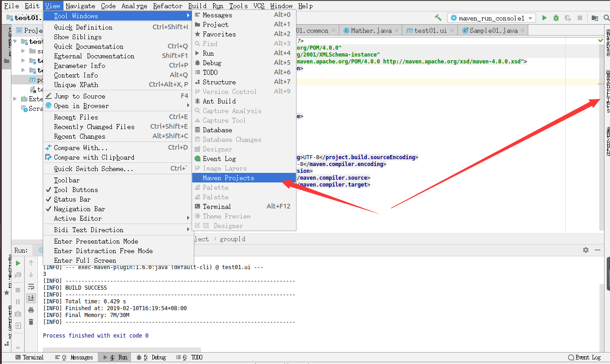The image size is (610, 364).
Task: Click the Build hammer icon
Action: (438, 18)
